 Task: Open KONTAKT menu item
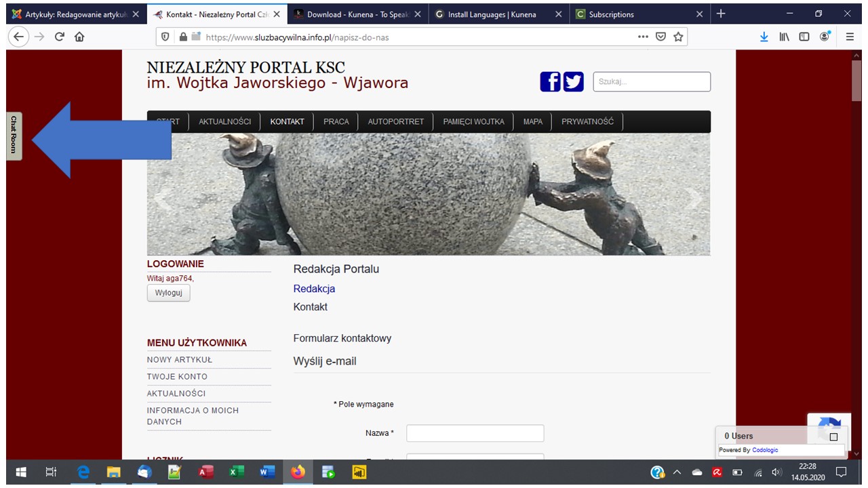(x=288, y=122)
